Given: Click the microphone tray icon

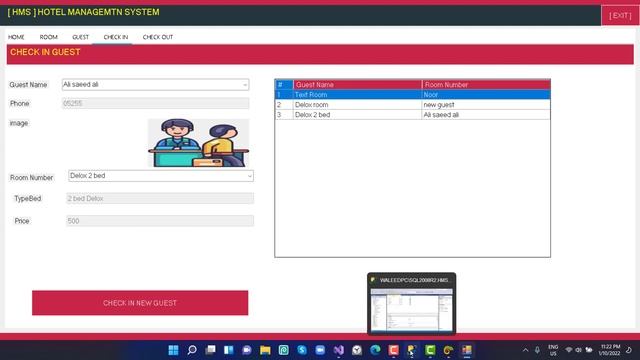Looking at the screenshot, I should tap(538, 350).
